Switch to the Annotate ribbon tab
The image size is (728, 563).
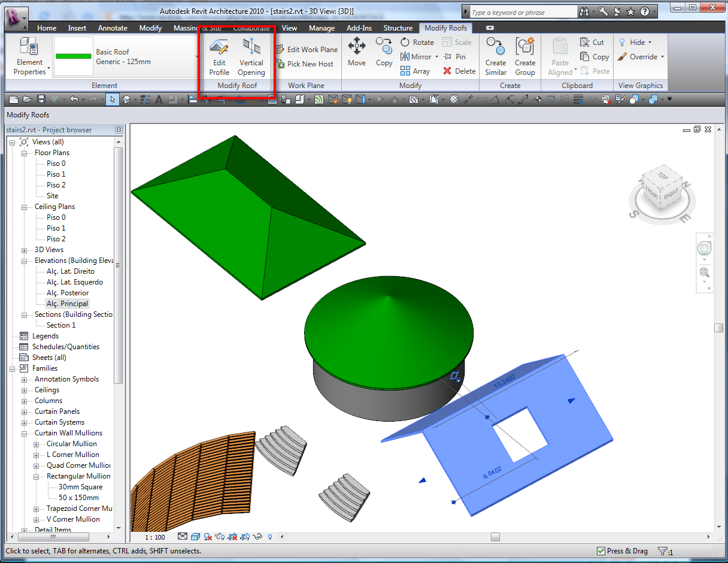(113, 28)
